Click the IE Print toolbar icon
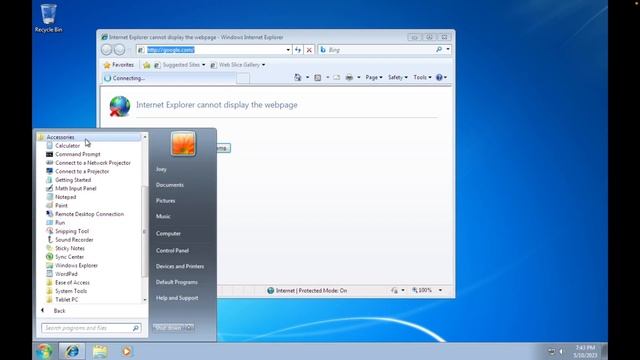The height and width of the screenshot is (360, 640). click(x=349, y=78)
